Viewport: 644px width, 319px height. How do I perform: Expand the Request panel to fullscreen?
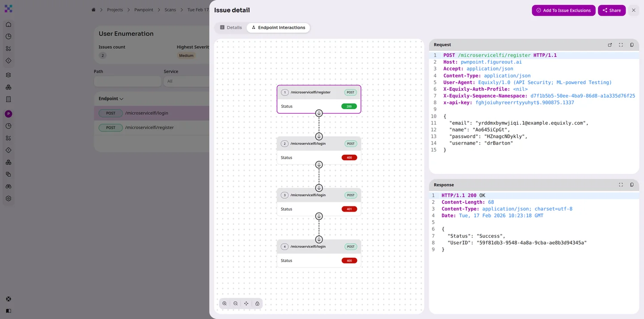point(621,45)
